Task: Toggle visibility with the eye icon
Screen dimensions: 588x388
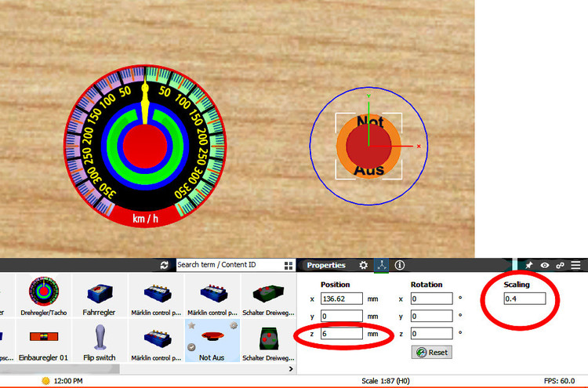Action: [x=545, y=265]
